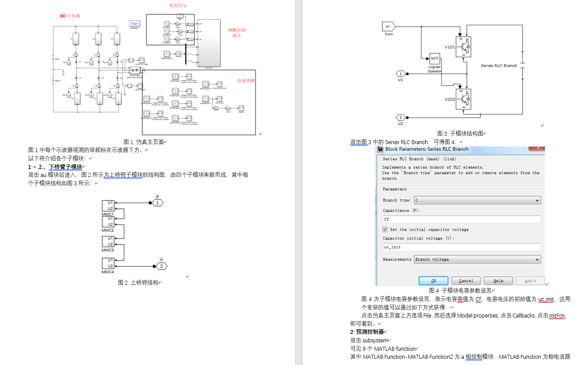Click output port p of the bridge arm
The image size is (588, 365).
tap(157, 202)
